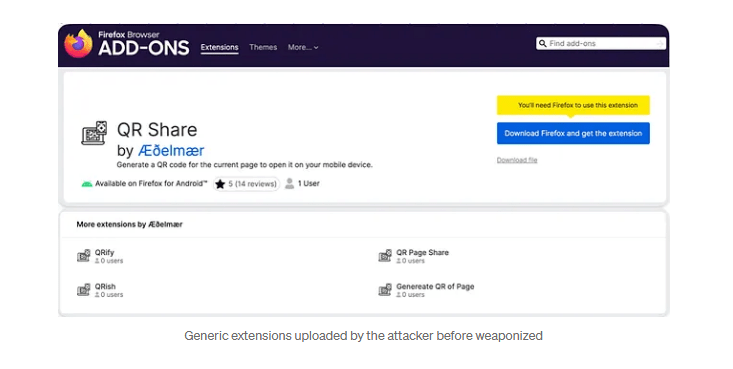Switch to the Themes tab
733x369 pixels.
point(263,47)
